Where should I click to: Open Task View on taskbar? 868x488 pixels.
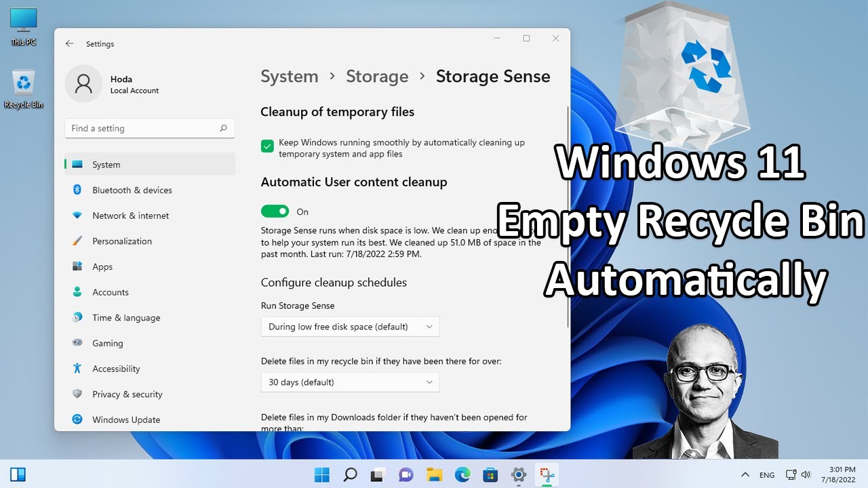pos(378,474)
